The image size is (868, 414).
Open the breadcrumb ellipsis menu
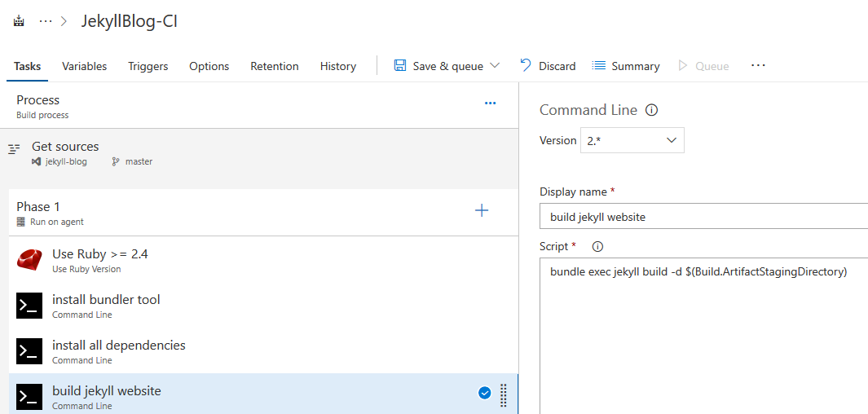point(46,21)
